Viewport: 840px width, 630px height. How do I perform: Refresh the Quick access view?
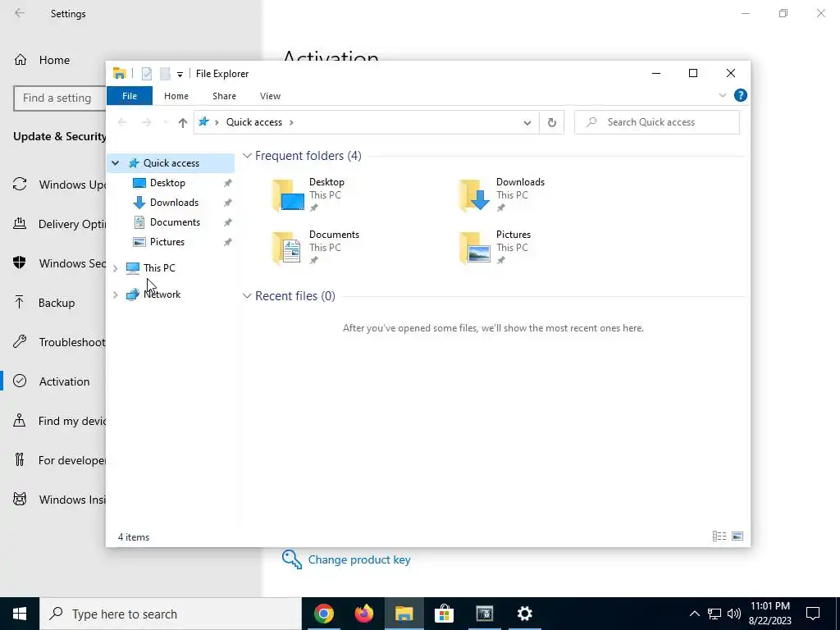point(552,123)
